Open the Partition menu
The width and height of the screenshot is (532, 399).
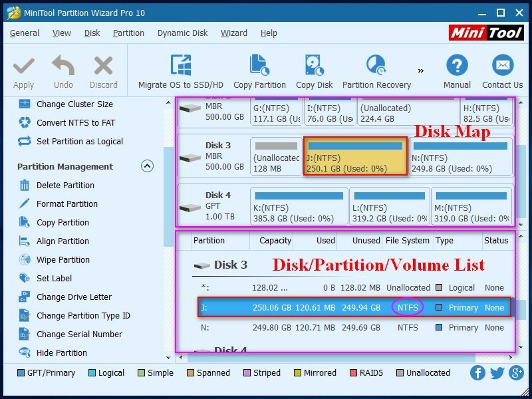click(128, 33)
